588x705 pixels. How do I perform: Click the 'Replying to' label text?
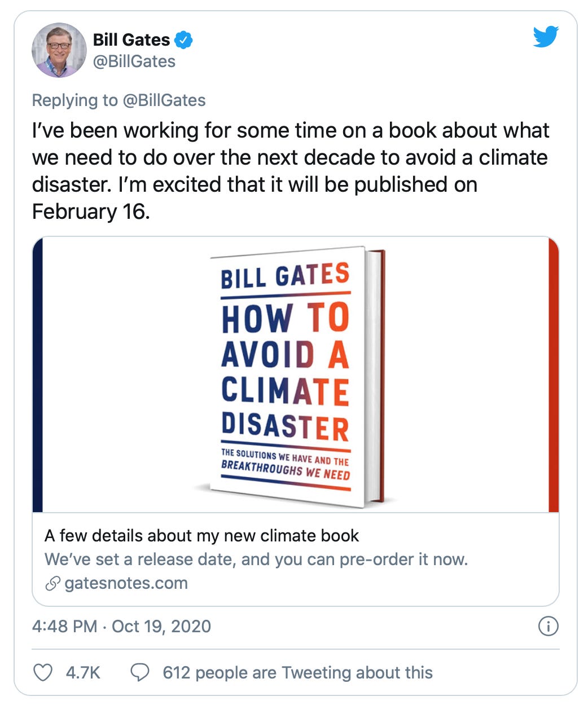click(74, 100)
